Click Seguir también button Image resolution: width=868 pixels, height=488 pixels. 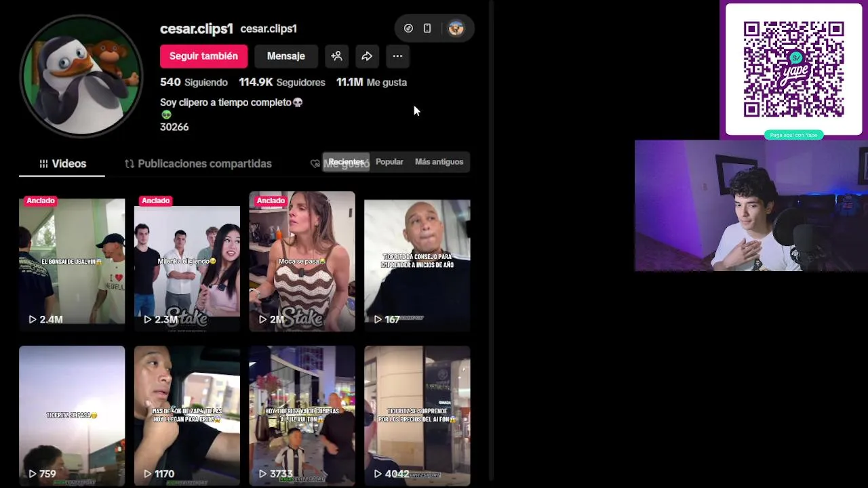[x=203, y=56]
